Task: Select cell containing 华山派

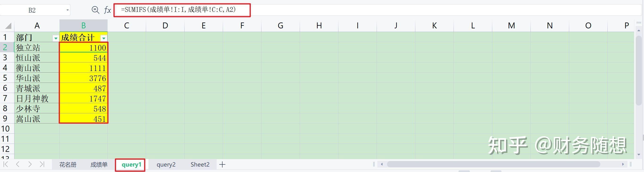Action: [x=37, y=78]
